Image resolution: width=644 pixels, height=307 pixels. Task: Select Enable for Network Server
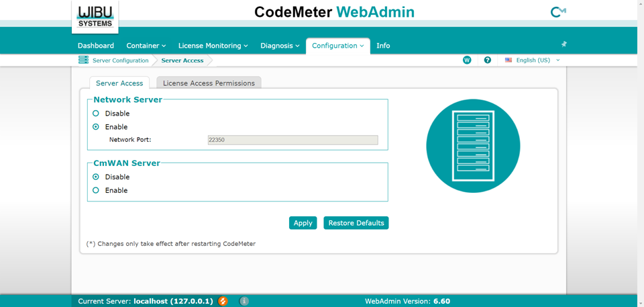tap(96, 127)
